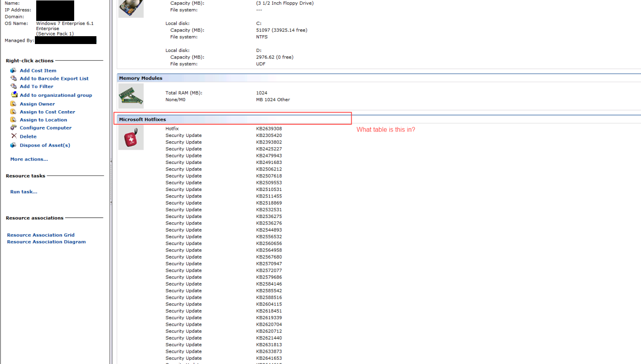The width and height of the screenshot is (641, 364).
Task: Click the Dispose of Asset(s) icon
Action: click(x=13, y=145)
